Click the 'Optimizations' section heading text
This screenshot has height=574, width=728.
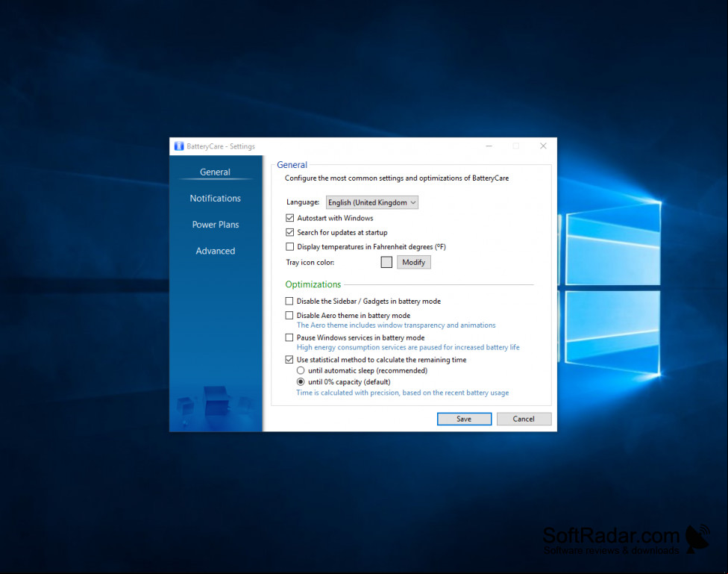313,284
